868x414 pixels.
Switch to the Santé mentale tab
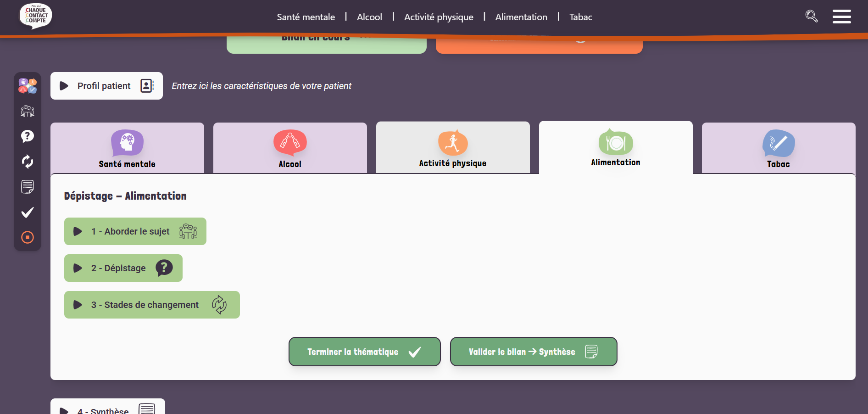[127, 148]
